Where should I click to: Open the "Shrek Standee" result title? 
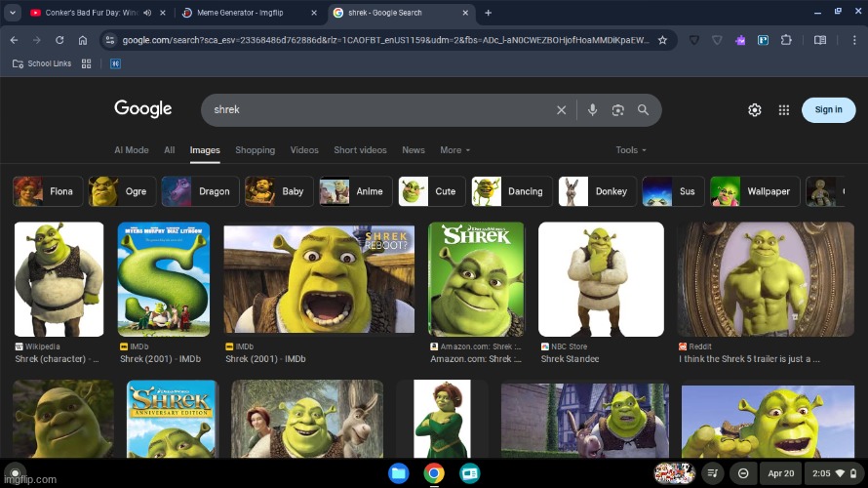click(x=570, y=359)
